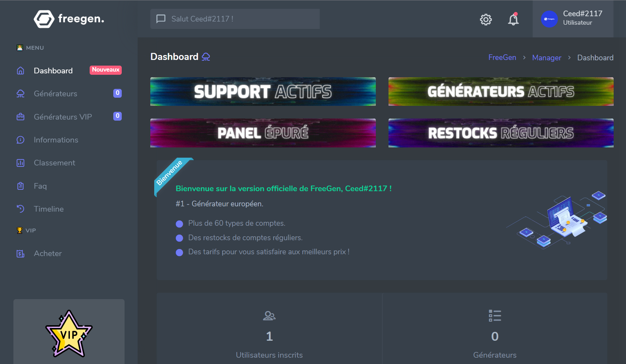
Task: Click the 0 badge beside Générateurs VIP
Action: pyautogui.click(x=118, y=116)
